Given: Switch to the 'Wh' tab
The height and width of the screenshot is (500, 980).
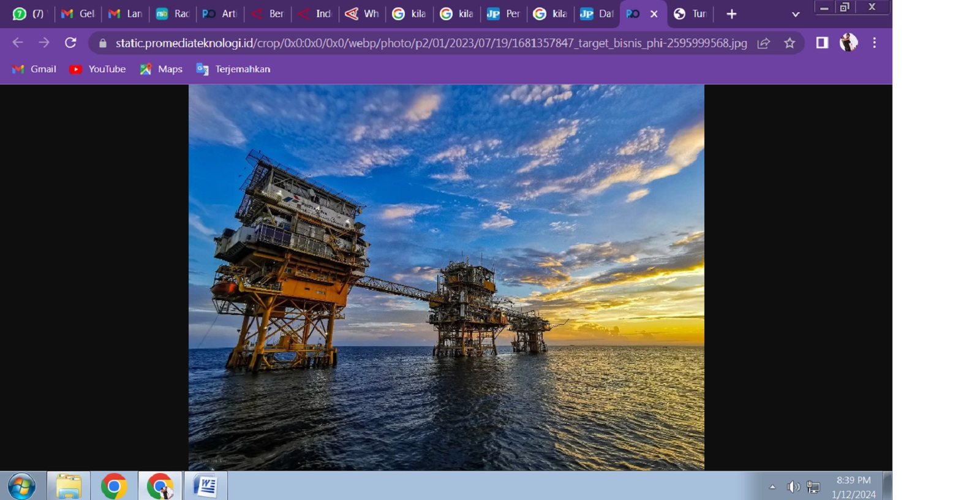Looking at the screenshot, I should click(363, 13).
